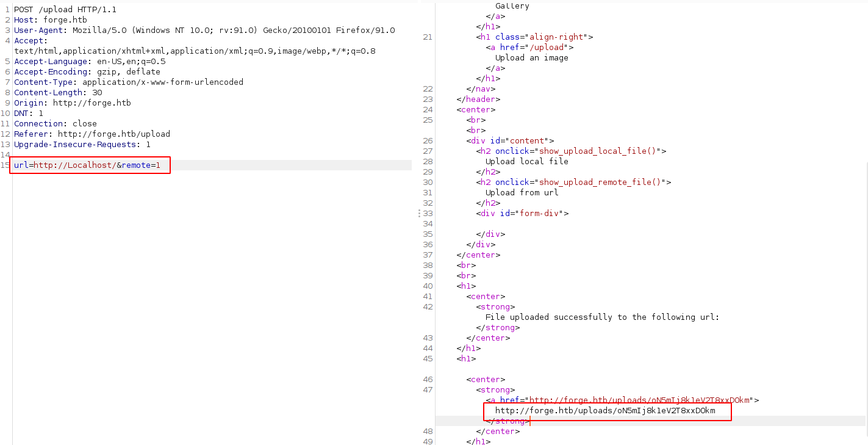Click the 'Upload local file' response text

click(x=527, y=162)
